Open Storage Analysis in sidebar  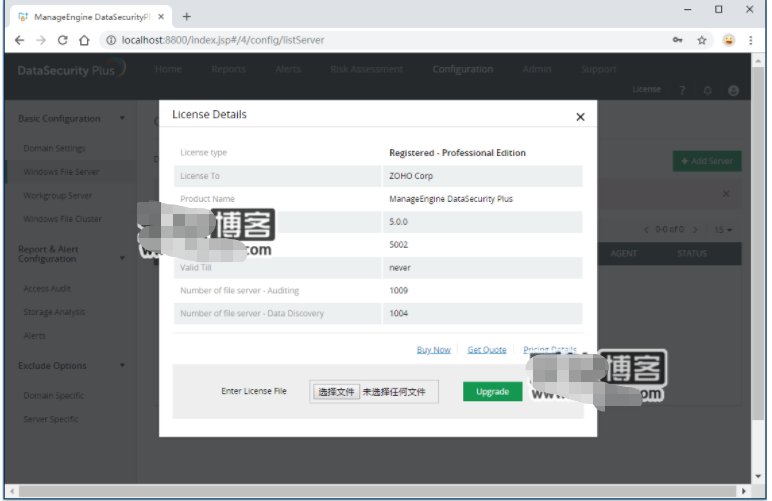point(54,313)
